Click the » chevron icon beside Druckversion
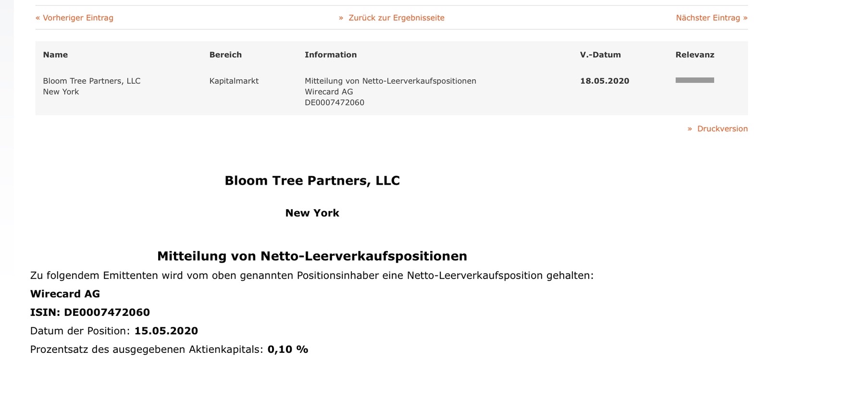 691,129
